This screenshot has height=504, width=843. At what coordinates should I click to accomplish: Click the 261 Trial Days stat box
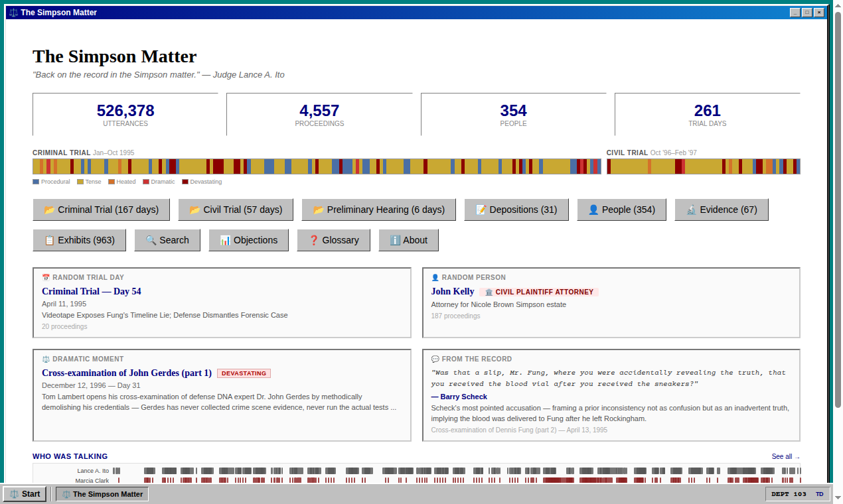708,114
